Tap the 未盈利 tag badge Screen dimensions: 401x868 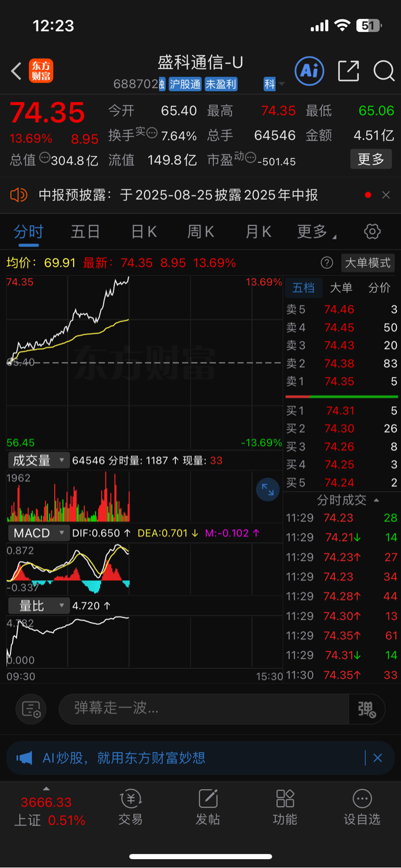221,84
